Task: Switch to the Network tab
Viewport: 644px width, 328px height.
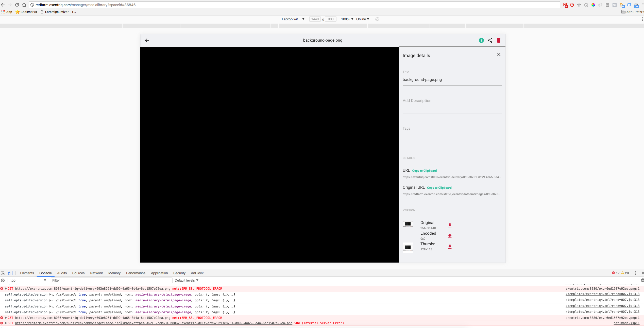Action: [x=96, y=273]
